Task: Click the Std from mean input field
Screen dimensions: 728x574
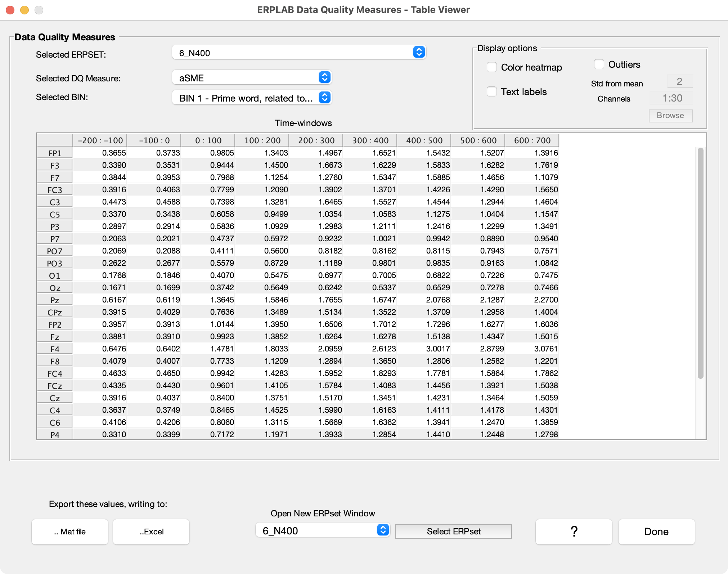Action: (679, 82)
